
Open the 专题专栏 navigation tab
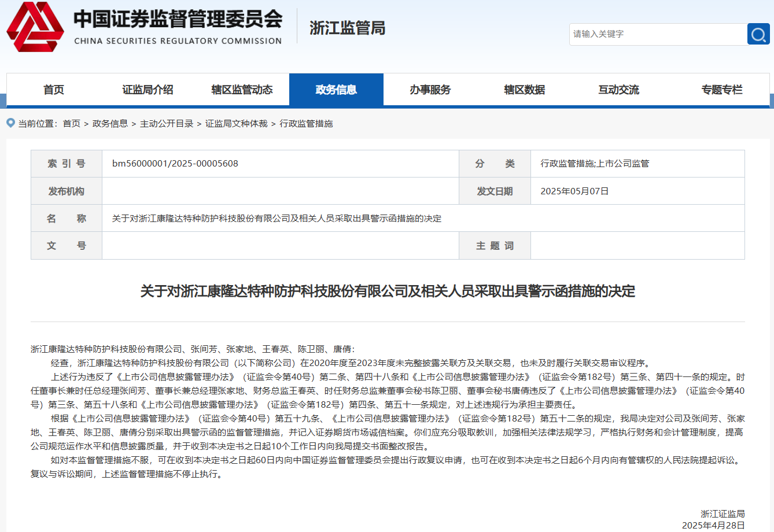[721, 90]
